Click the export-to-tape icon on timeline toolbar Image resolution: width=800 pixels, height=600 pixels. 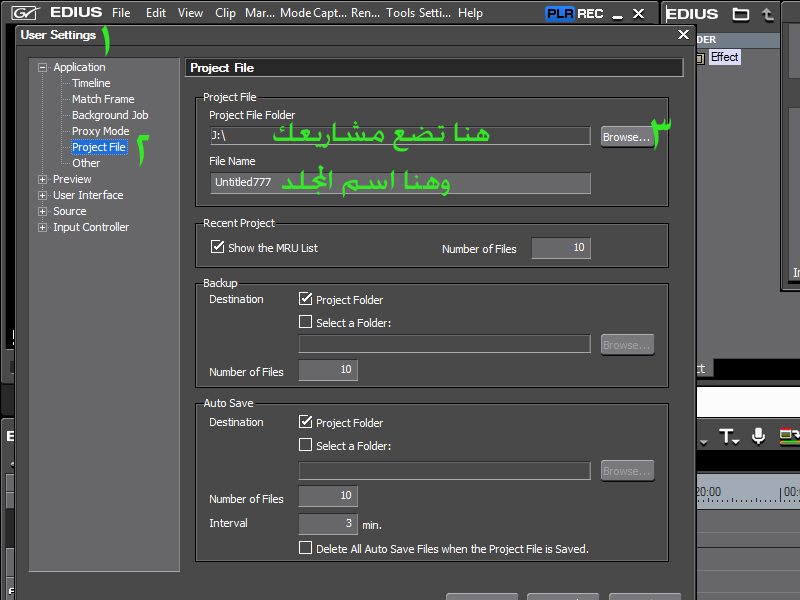789,436
